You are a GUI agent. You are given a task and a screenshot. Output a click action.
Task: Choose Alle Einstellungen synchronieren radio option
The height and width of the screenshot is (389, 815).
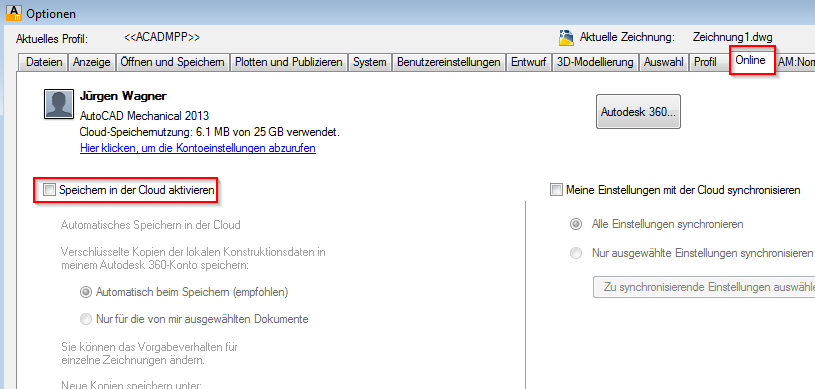[x=656, y=225]
